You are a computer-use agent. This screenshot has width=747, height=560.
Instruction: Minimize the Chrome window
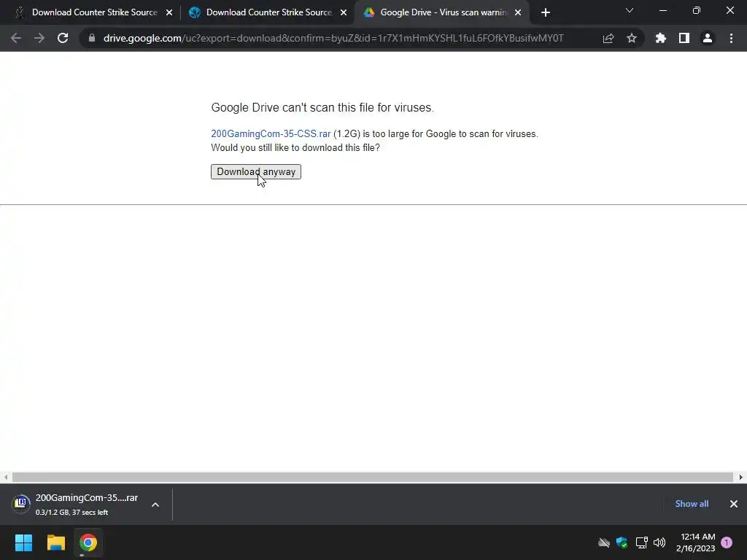(662, 10)
